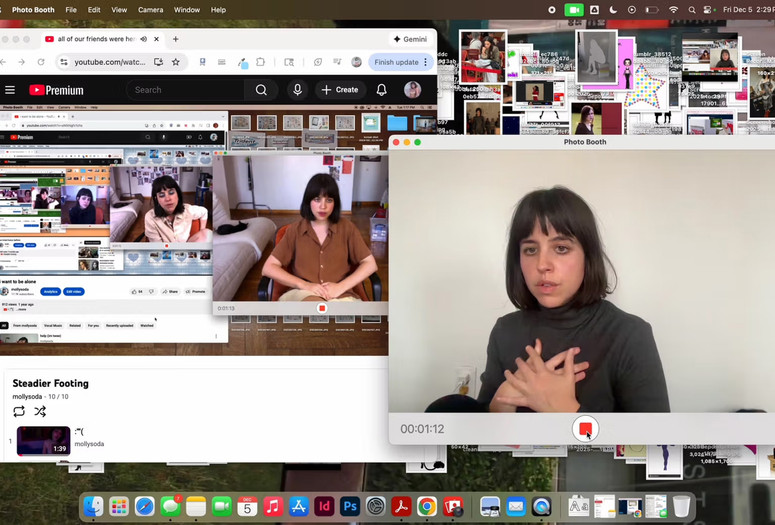
Task: Open the screen recording status icon
Action: click(552, 10)
